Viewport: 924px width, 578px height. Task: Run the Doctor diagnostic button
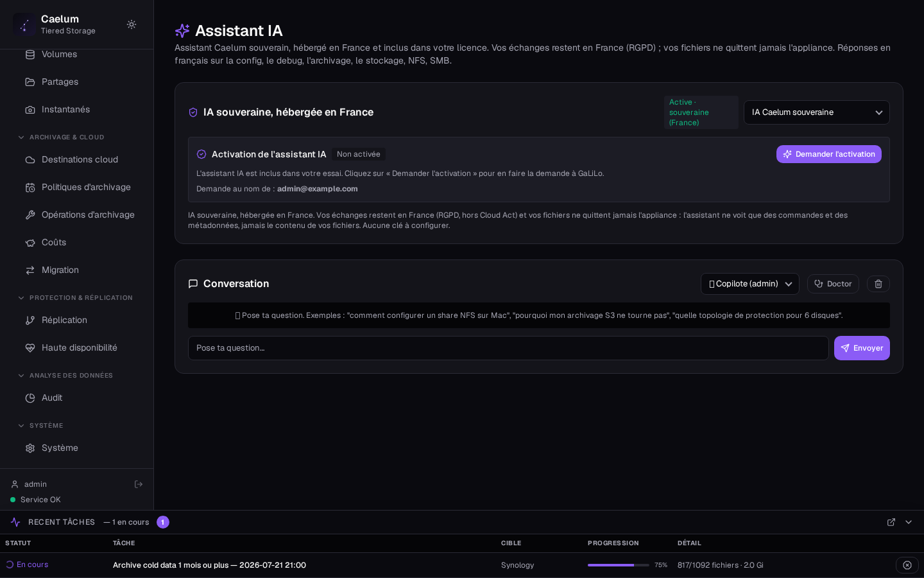833,284
